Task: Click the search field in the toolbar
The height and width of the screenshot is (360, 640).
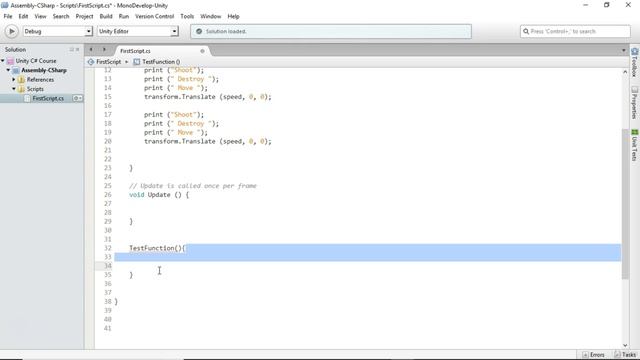Action: 575,31
